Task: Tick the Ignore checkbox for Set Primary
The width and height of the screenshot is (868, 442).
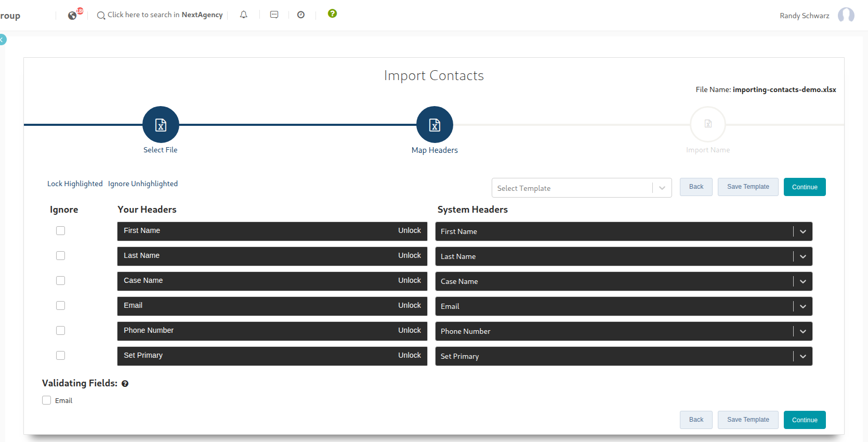Action: [x=61, y=355]
